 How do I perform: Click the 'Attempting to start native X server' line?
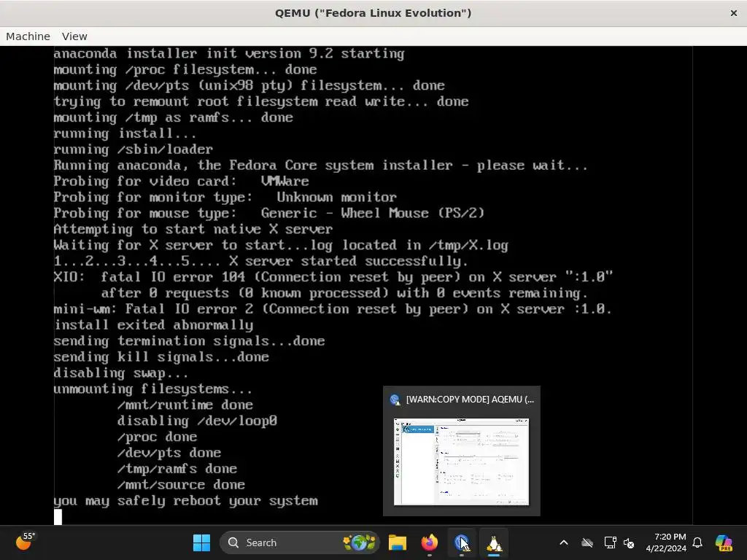[193, 229]
